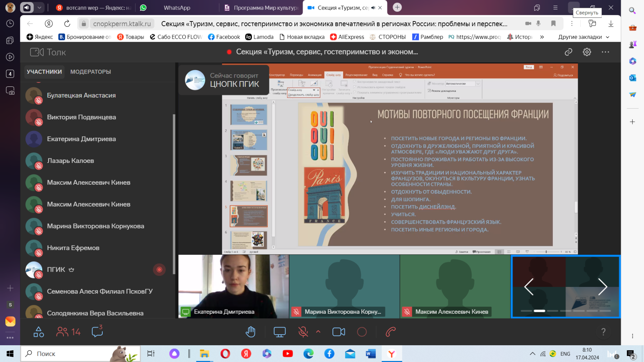Viewport: 644px width, 362px height.
Task: Go back in browser navigation
Action: [x=30, y=24]
